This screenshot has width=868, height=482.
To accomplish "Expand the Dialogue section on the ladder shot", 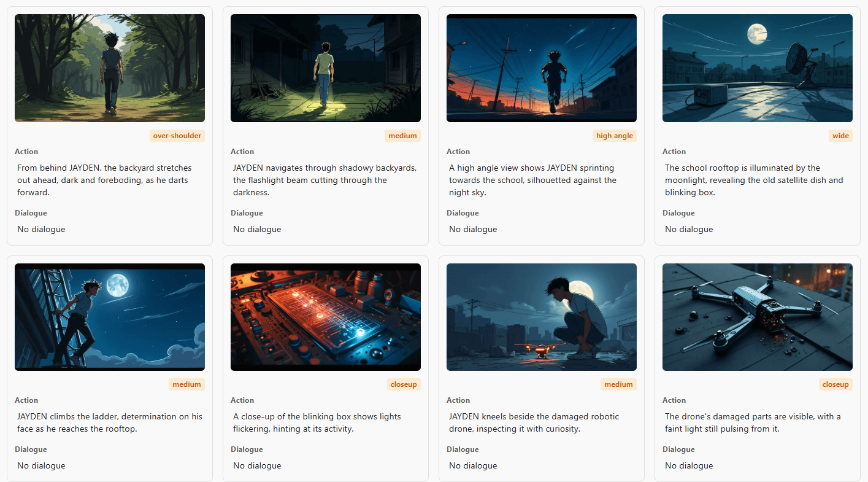I will coord(31,449).
